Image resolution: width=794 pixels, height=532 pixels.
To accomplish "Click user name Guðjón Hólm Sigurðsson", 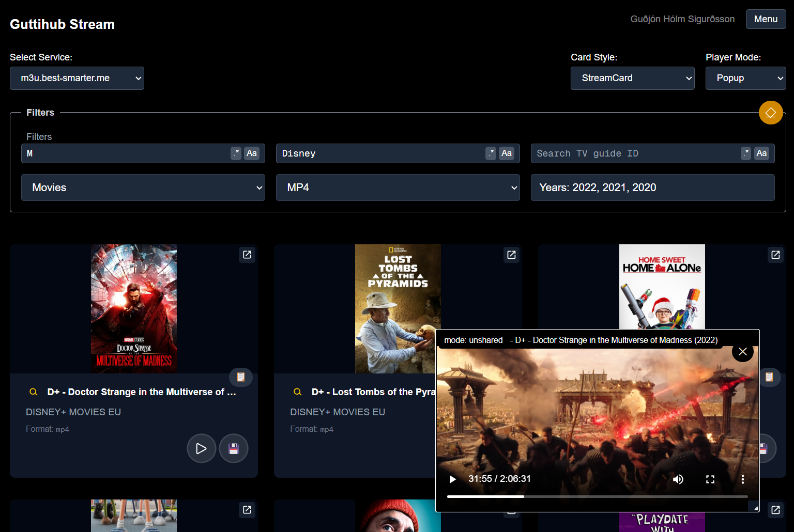I will click(x=682, y=19).
